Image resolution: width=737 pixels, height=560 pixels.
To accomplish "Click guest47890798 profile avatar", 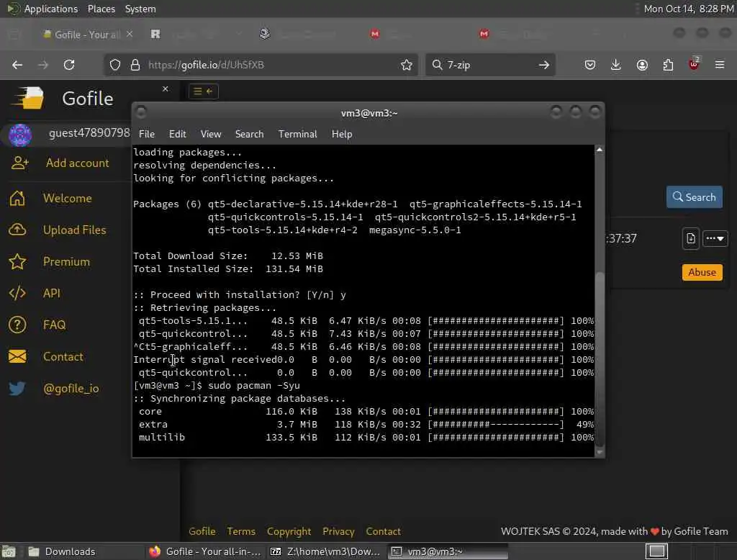I will pyautogui.click(x=20, y=135).
